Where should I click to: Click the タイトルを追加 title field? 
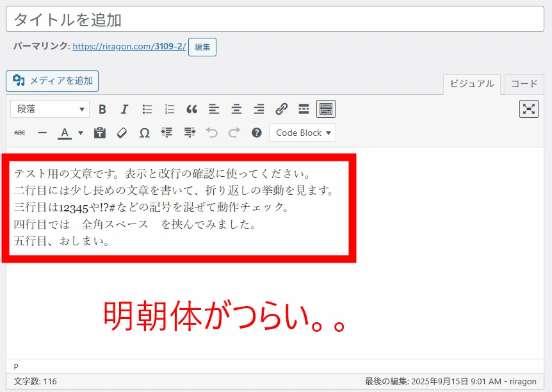pos(275,20)
